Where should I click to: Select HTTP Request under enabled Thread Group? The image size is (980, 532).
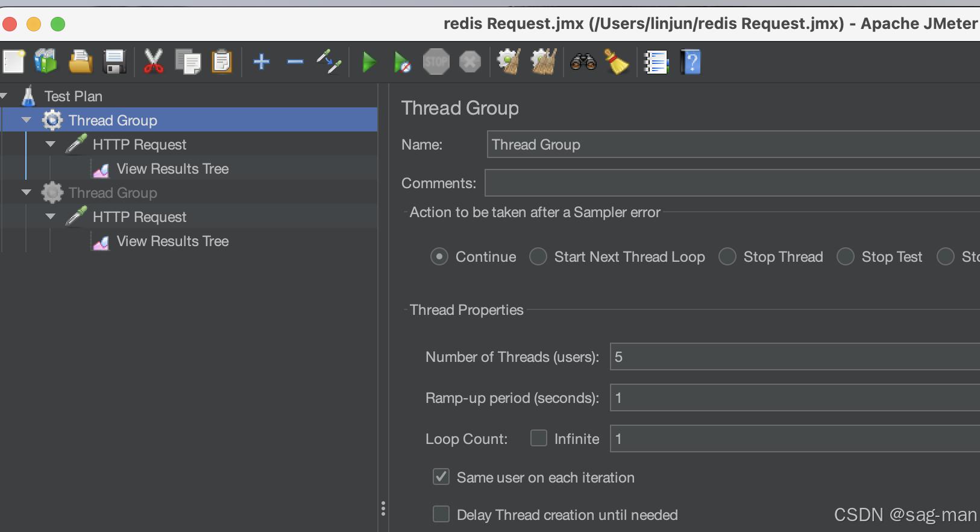pyautogui.click(x=139, y=144)
